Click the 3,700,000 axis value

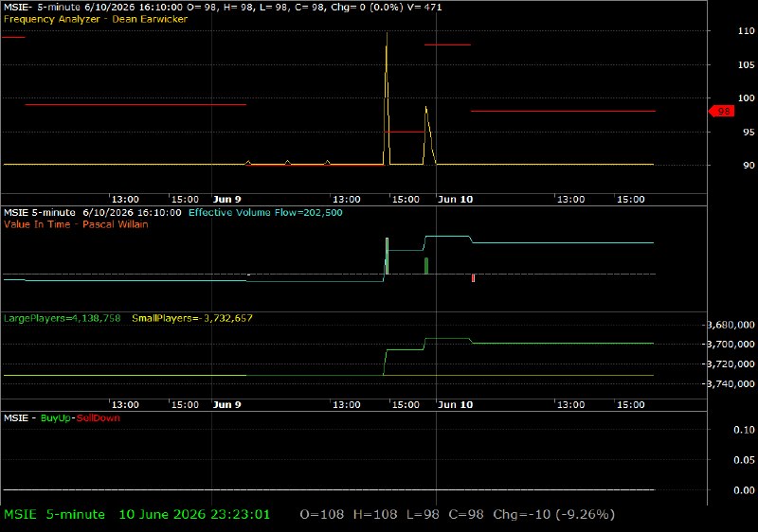pos(731,345)
